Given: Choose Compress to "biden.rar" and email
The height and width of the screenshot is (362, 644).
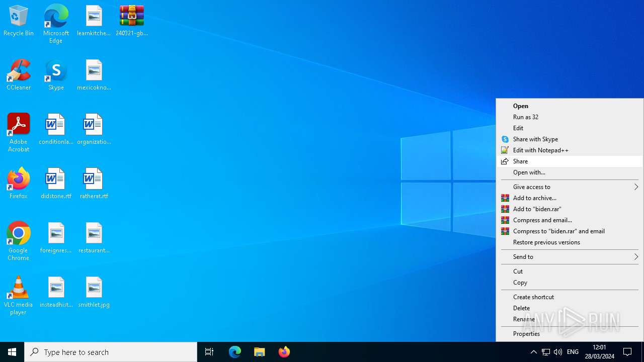Looking at the screenshot, I should coord(570,231).
